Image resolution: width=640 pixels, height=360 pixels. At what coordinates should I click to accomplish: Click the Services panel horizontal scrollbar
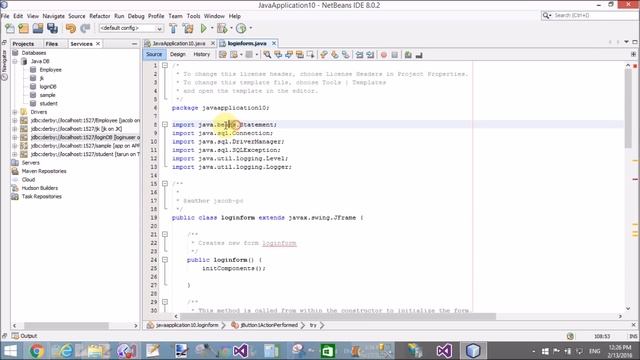point(66,326)
